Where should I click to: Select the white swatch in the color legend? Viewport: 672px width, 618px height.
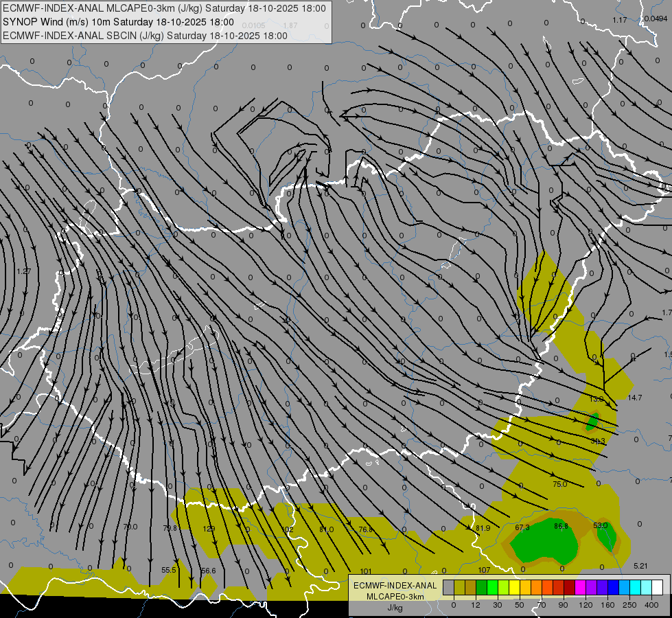(657, 588)
